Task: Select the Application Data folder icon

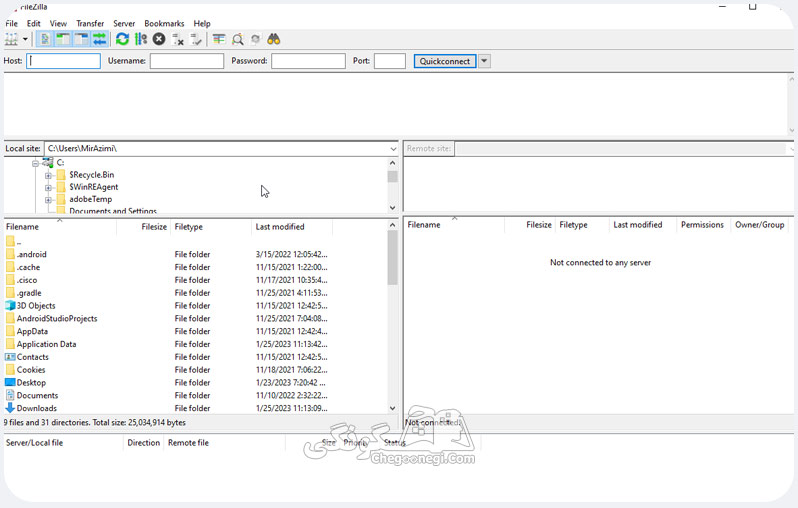Action: tap(10, 344)
